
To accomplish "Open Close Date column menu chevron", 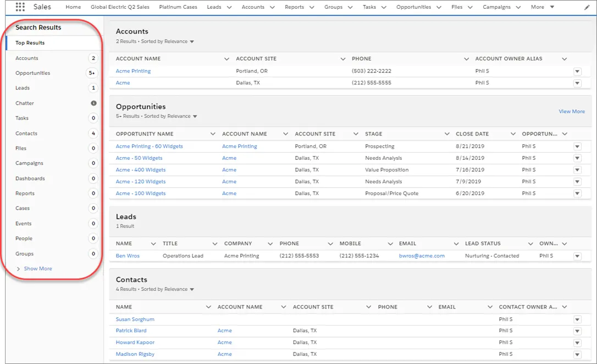I will (513, 134).
